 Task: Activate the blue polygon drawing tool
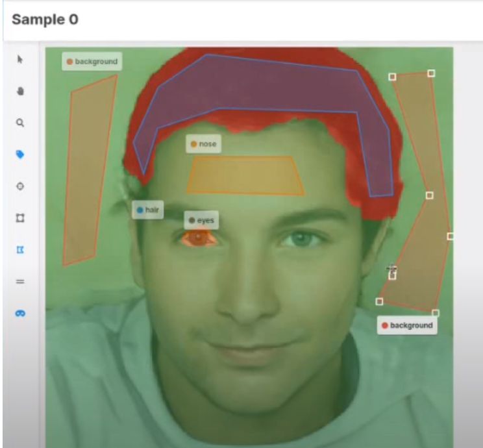(20, 250)
